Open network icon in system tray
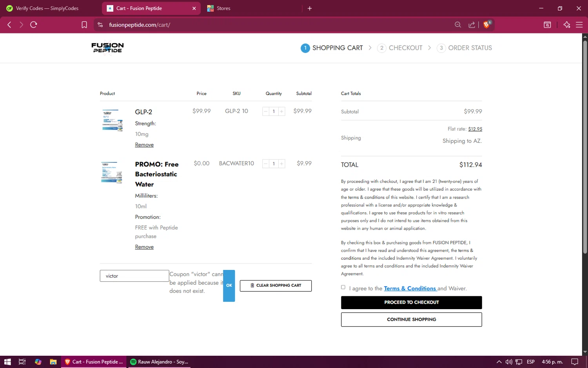 [519, 362]
